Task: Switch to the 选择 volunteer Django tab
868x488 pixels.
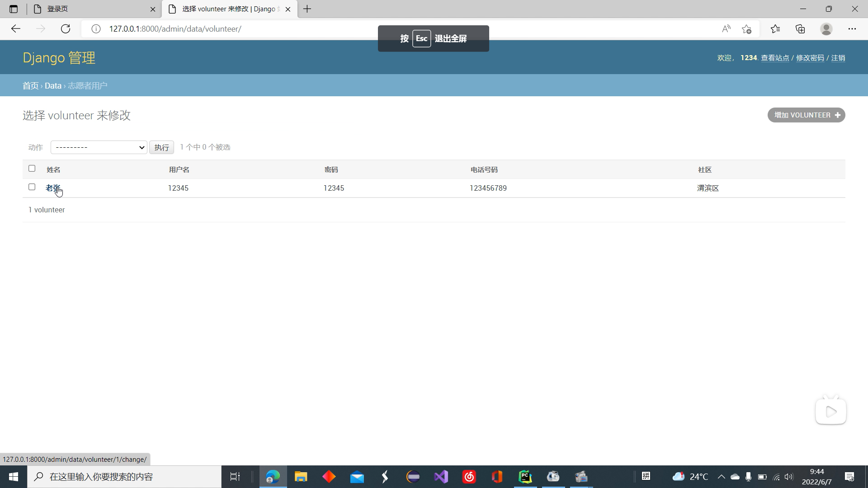Action: (x=230, y=9)
